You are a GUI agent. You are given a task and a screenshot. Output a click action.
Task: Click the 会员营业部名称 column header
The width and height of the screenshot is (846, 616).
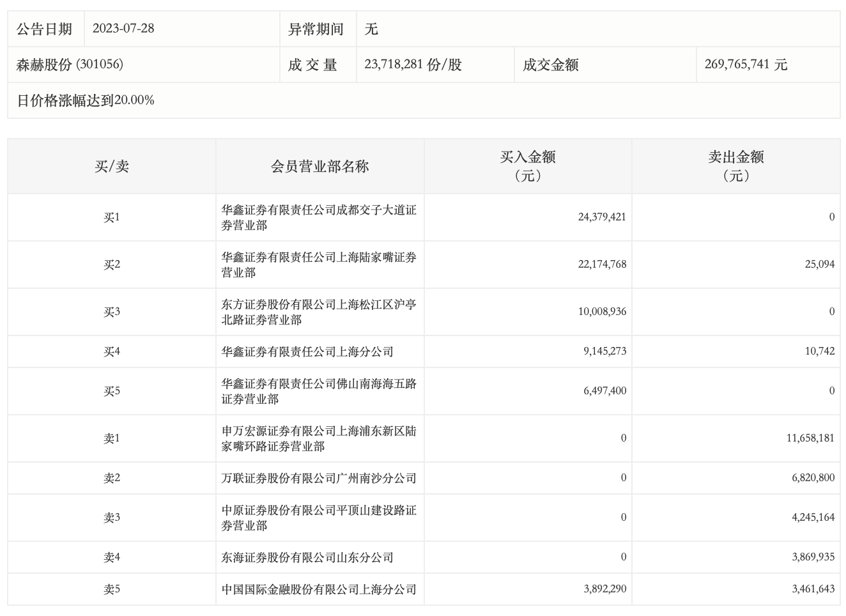tap(319, 167)
